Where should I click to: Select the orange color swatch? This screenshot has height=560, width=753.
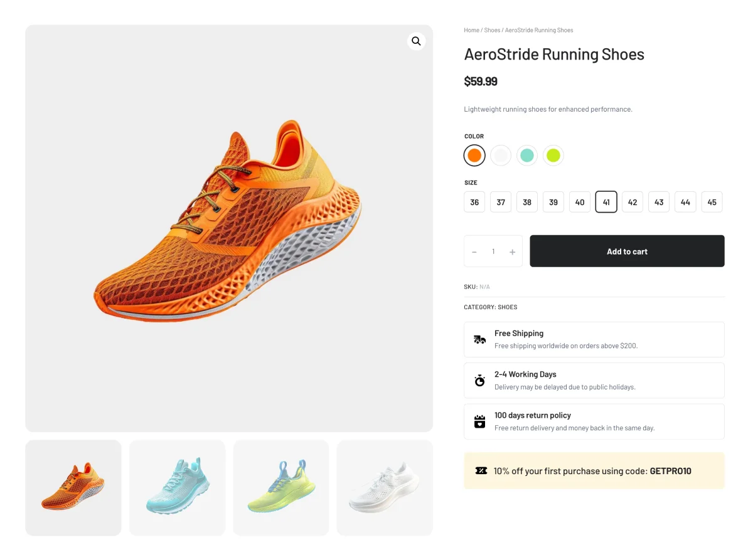point(474,155)
